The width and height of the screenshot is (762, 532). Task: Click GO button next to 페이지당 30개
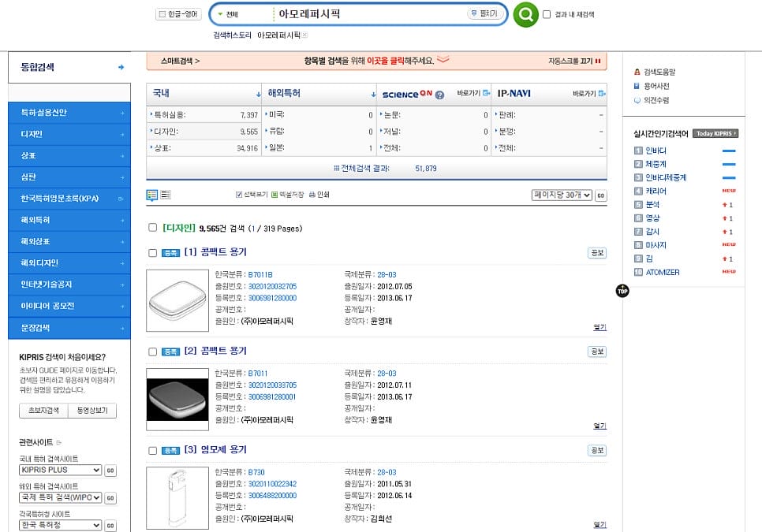click(600, 195)
